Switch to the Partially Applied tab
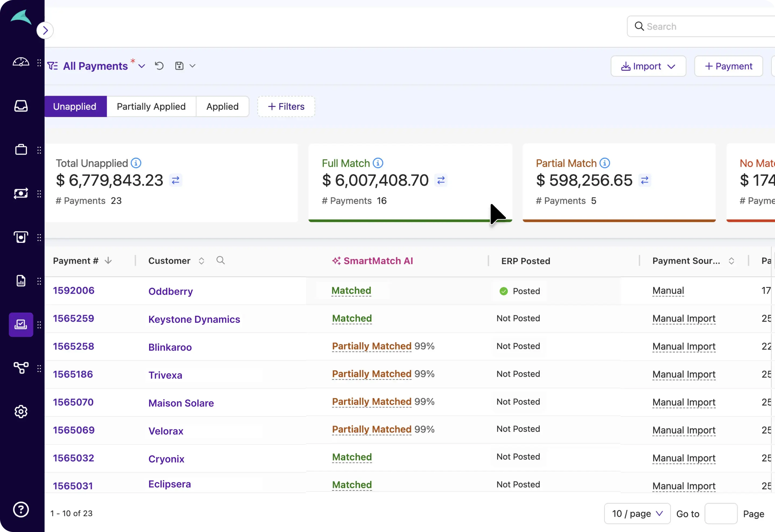This screenshot has height=532, width=775. tap(151, 107)
